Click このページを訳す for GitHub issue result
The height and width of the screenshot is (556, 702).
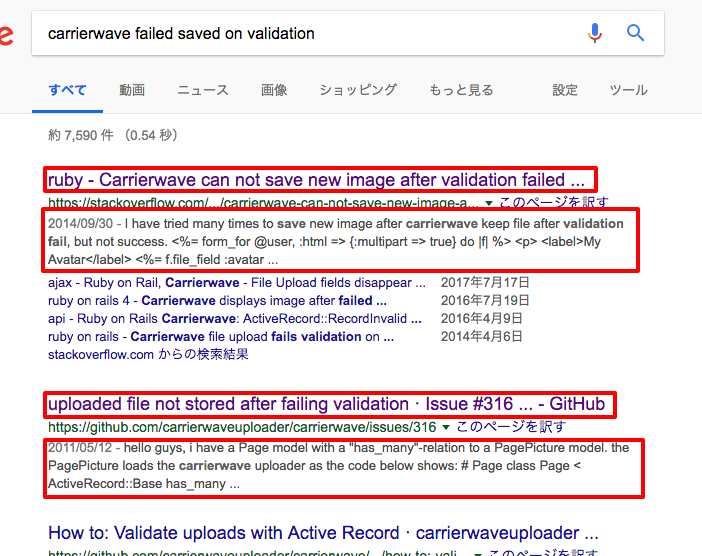tap(511, 427)
